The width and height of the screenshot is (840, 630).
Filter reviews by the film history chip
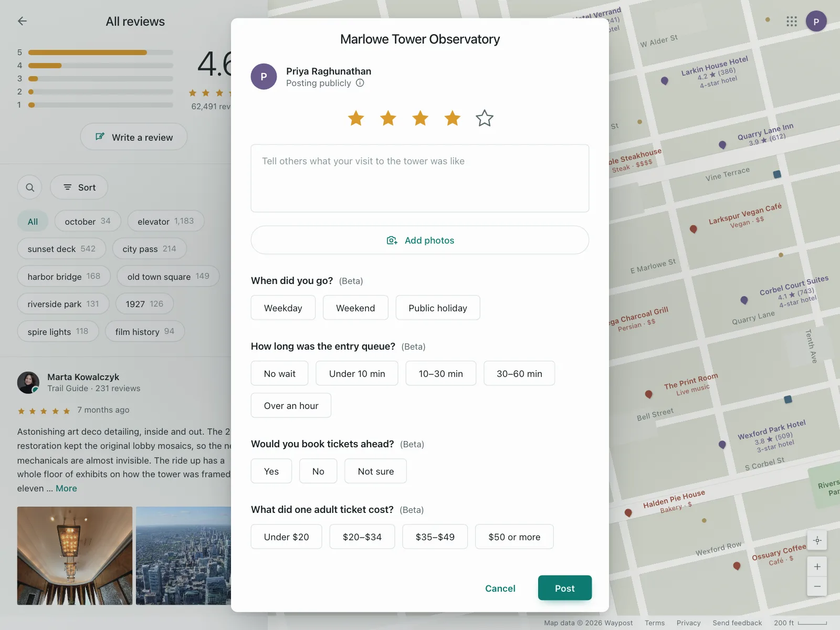[x=145, y=332]
